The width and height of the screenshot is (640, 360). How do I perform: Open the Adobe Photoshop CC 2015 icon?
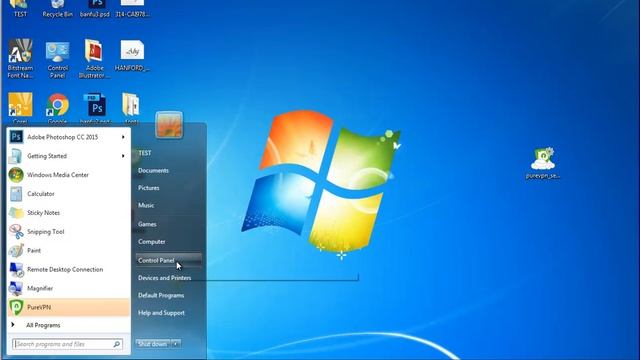click(x=16, y=137)
